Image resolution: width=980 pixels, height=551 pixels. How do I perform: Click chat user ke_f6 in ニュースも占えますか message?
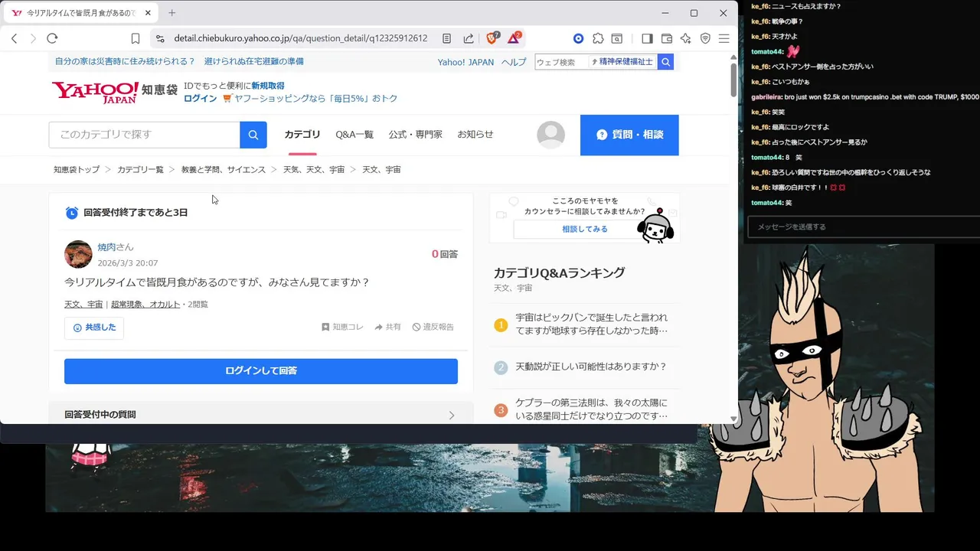[759, 6]
